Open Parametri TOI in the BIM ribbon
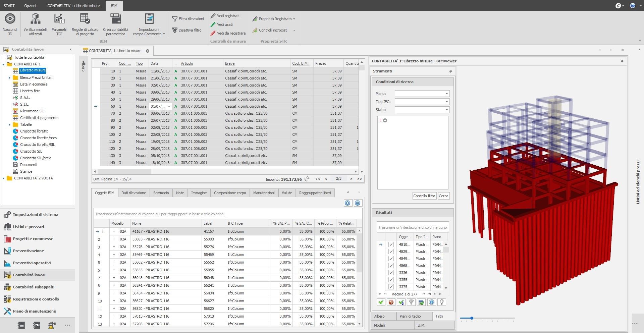This screenshot has width=644, height=333. click(x=59, y=23)
